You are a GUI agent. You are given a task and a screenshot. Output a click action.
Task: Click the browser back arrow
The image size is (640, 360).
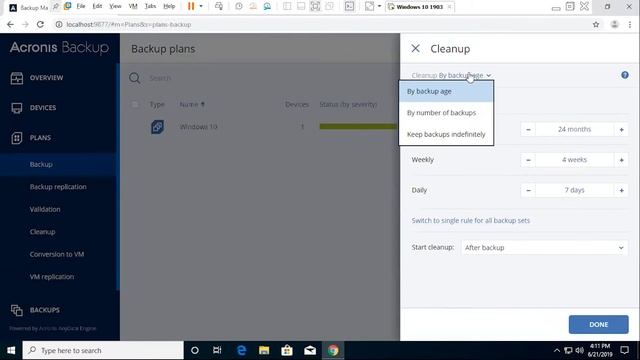(10, 24)
